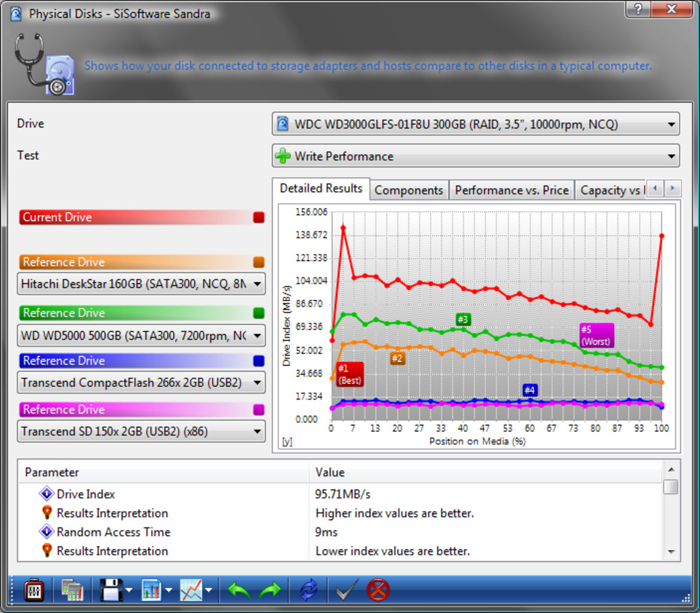This screenshot has height=613, width=700.
Task: Go forward with the green right arrow
Action: click(x=271, y=591)
